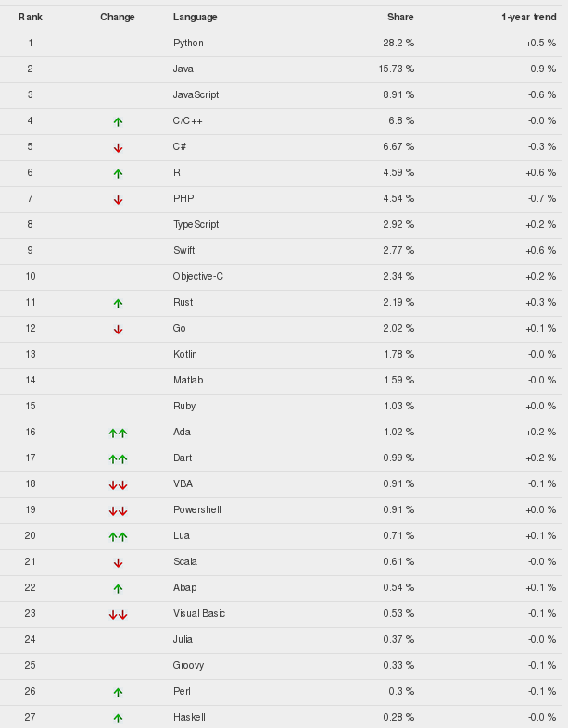Screen dimensions: 568x728
Task: Click the green up arrow beside Haskell
Action: (118, 718)
